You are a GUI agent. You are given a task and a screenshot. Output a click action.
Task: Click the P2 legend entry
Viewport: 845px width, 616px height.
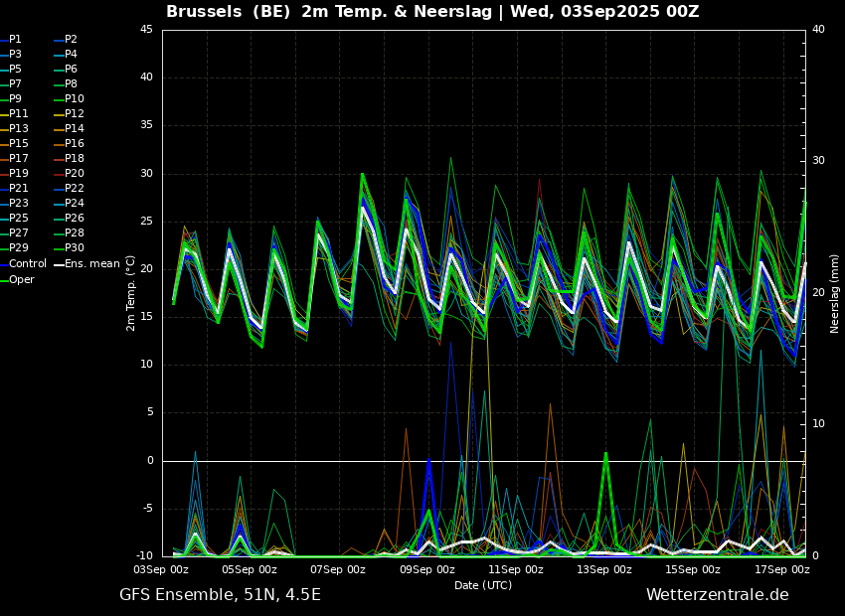coord(71,40)
